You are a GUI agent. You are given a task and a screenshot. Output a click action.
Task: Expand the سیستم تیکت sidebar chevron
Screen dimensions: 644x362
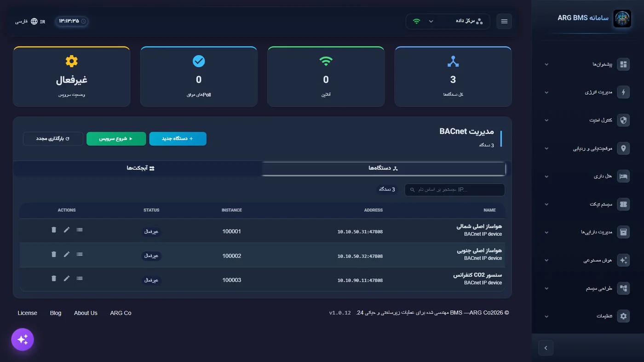coord(546,204)
